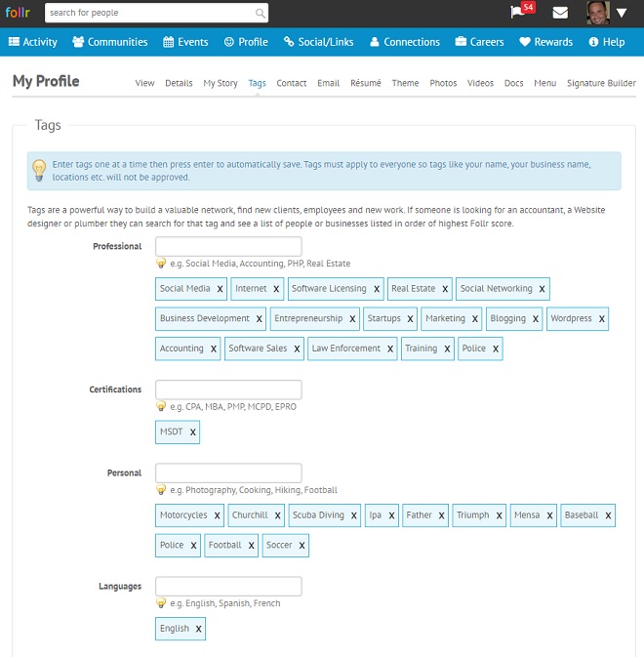Switch to the View tab
The width and height of the screenshot is (644, 657).
pyautogui.click(x=144, y=83)
